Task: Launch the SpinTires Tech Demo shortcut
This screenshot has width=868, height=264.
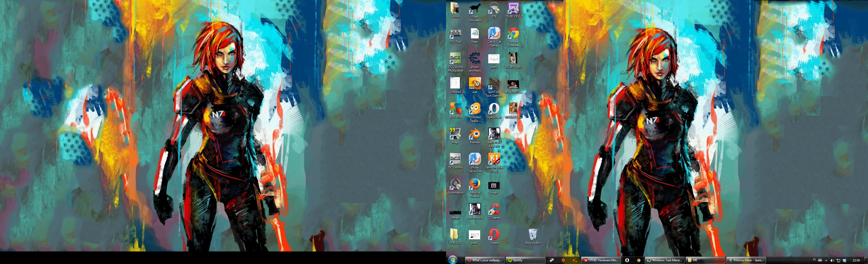Action: [494, 88]
